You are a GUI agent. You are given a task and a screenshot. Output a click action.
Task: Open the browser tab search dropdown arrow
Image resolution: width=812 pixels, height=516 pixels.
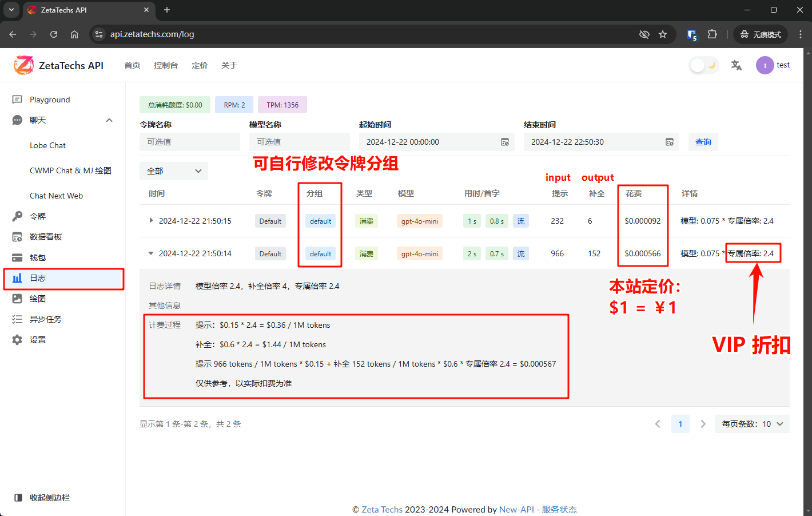[11, 10]
